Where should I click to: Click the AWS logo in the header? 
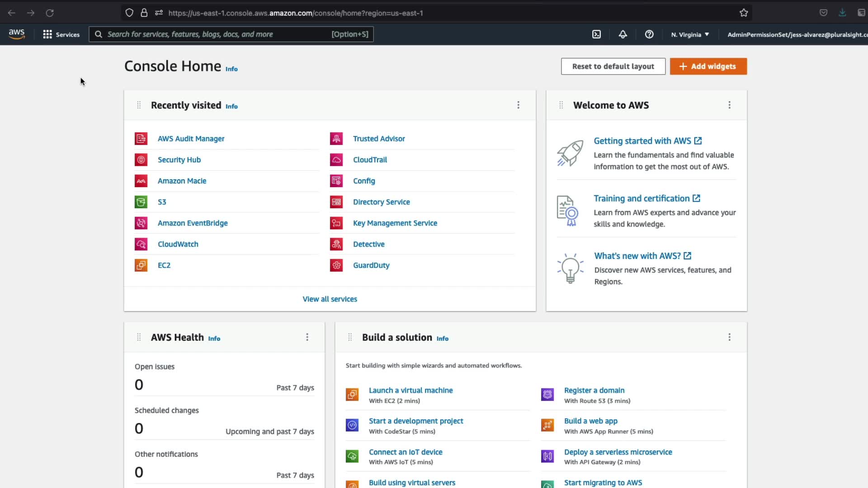(x=17, y=34)
